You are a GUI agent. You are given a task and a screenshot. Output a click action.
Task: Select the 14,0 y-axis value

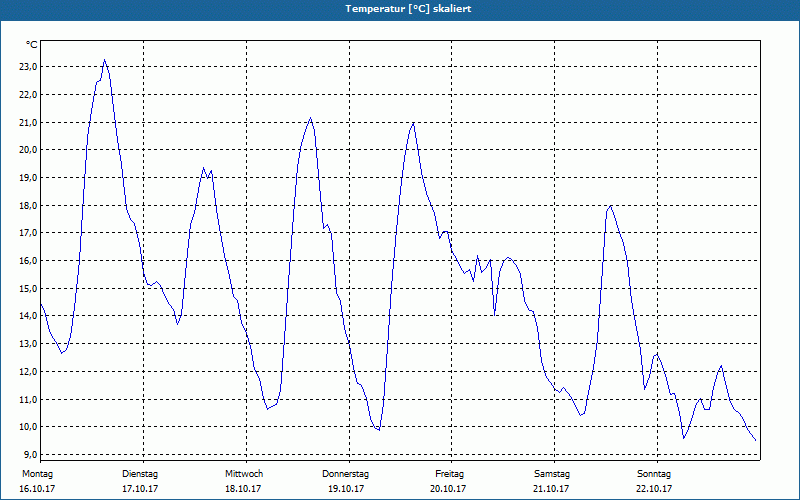click(27, 316)
